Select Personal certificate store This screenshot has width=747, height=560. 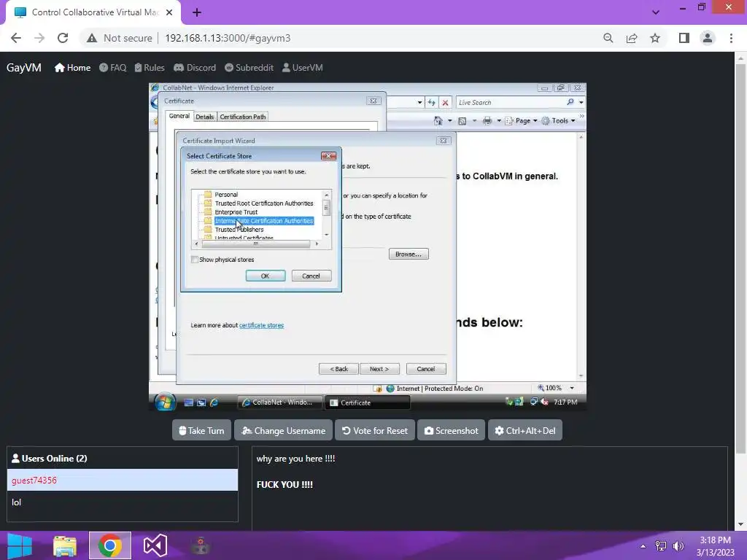pyautogui.click(x=226, y=195)
